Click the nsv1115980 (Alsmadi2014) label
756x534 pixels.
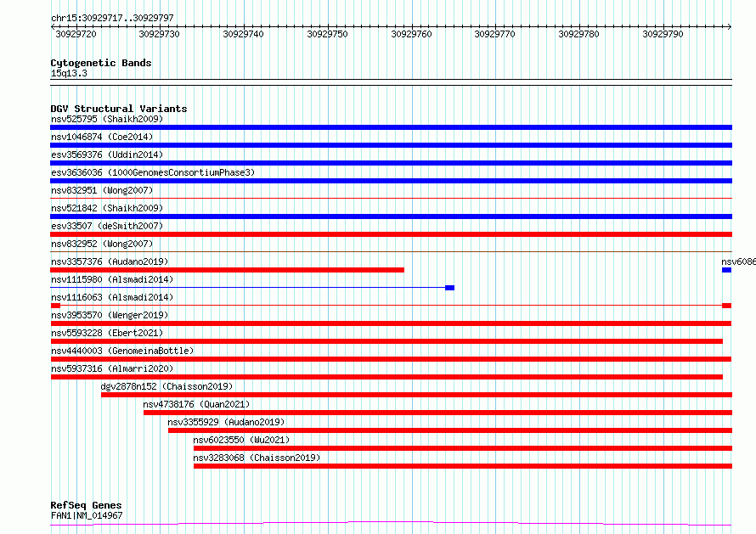[x=112, y=279]
